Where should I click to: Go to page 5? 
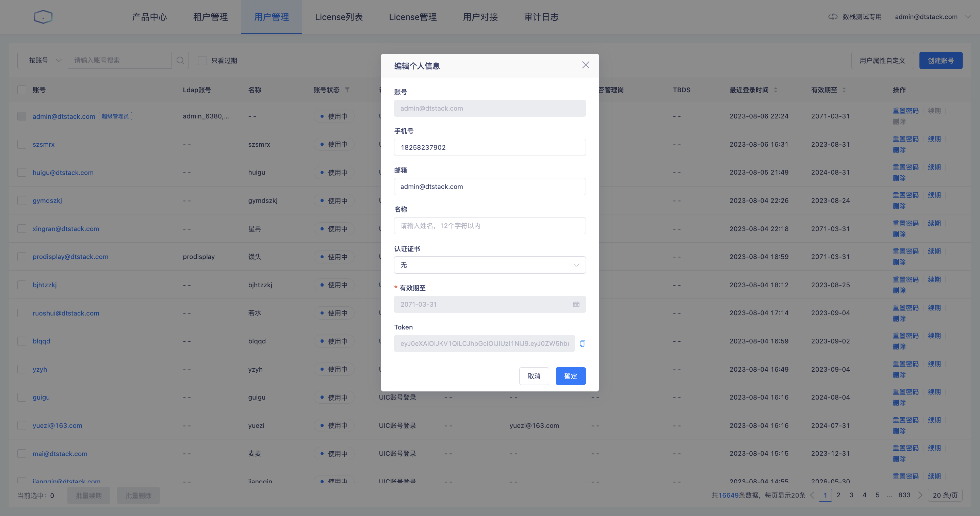(x=877, y=495)
